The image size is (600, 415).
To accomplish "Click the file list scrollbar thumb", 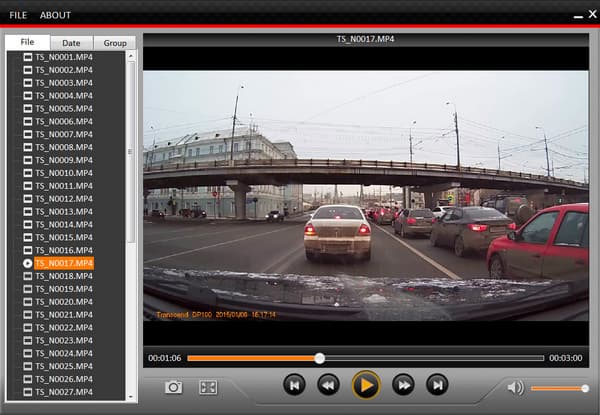I will coord(131,152).
